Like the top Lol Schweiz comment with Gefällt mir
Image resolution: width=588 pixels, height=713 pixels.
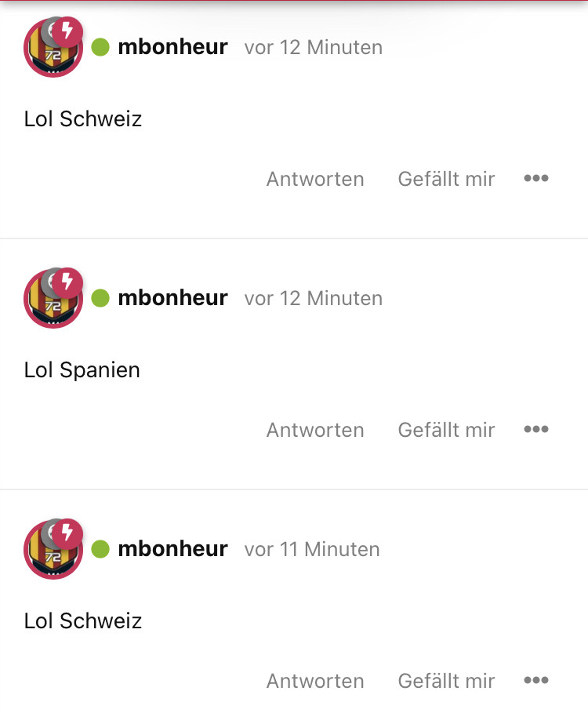[446, 179]
